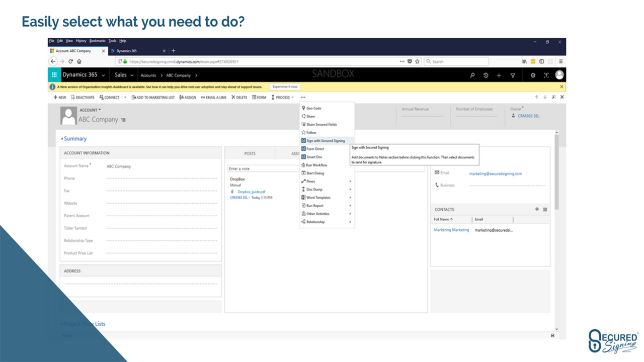Click the DELETE command
The width and height of the screenshot is (644, 362).
click(x=239, y=97)
